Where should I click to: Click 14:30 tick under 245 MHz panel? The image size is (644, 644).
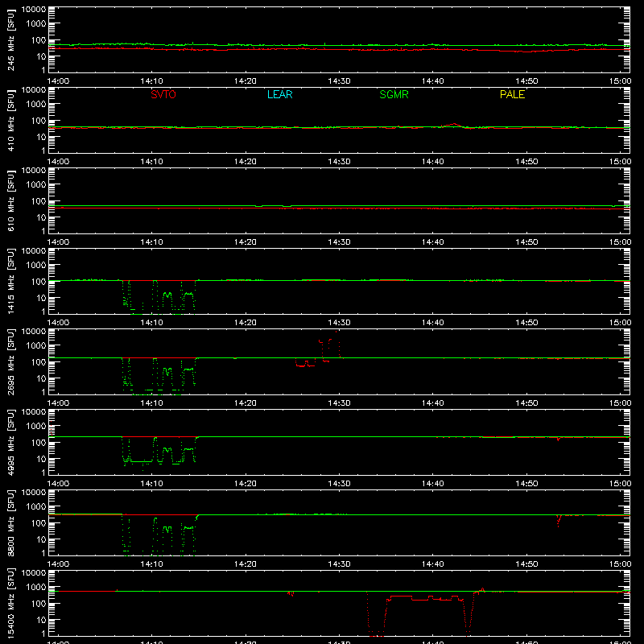(x=339, y=81)
